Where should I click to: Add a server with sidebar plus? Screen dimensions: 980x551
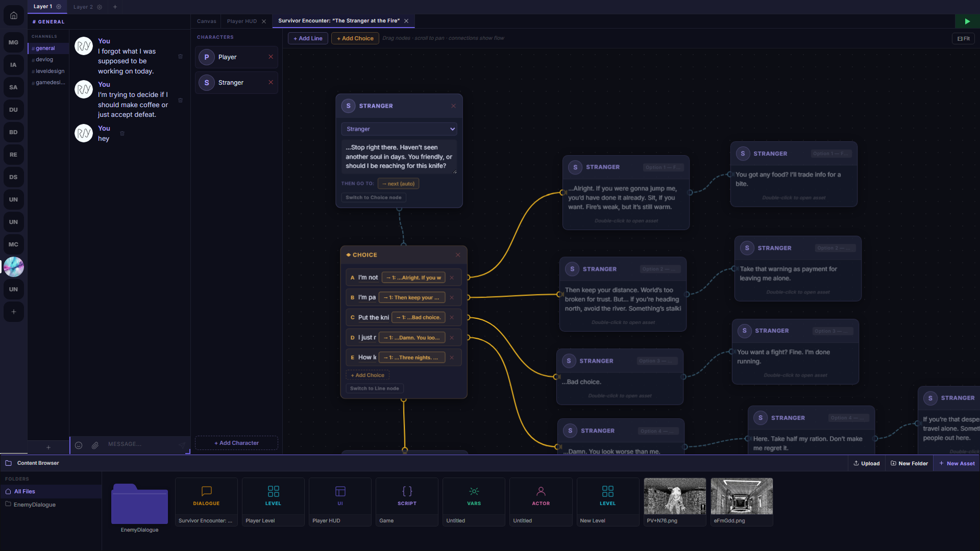(14, 312)
